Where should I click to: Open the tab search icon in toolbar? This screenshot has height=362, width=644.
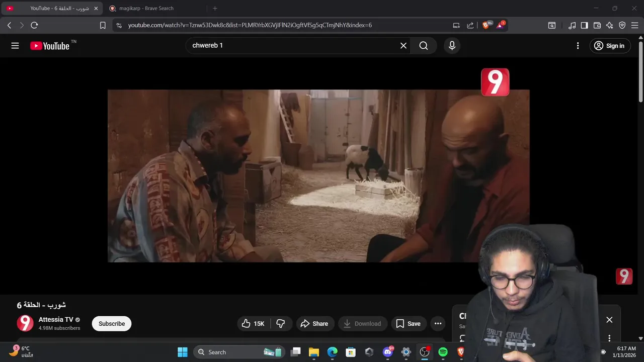[x=552, y=25]
